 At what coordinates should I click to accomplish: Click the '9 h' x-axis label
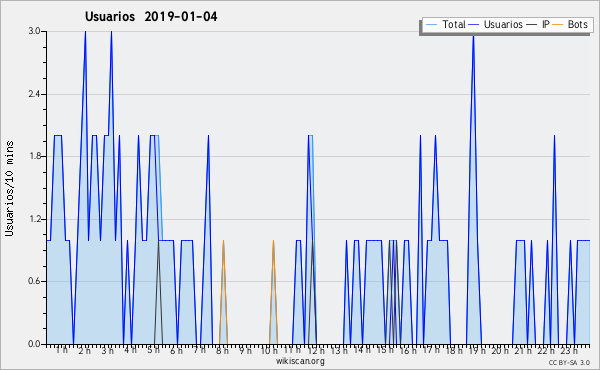(x=245, y=351)
